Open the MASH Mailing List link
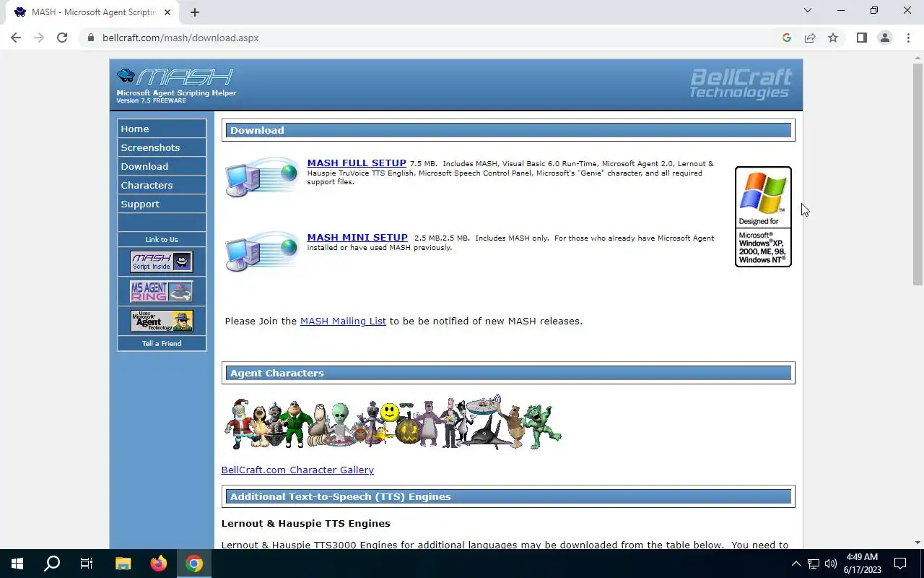 click(343, 321)
